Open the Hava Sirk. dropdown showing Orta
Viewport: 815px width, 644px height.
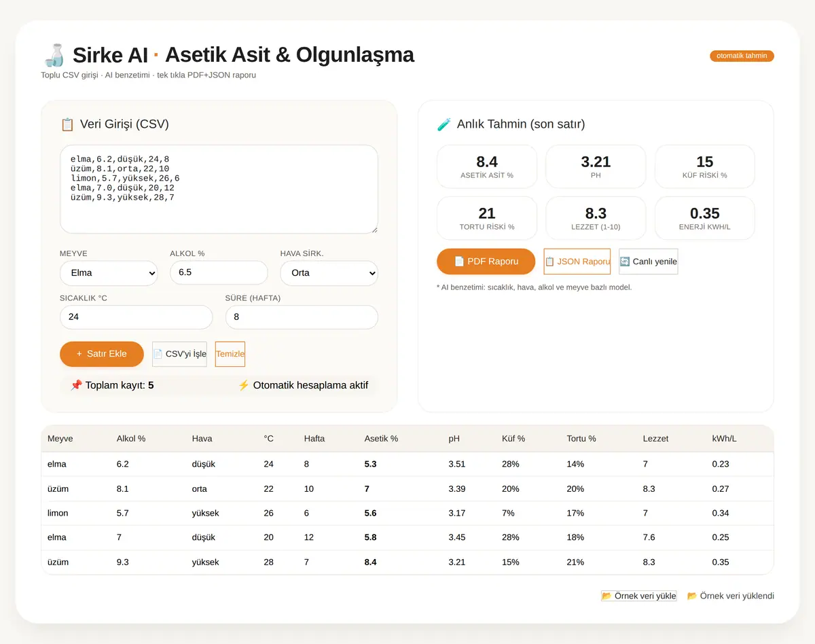[x=329, y=273]
